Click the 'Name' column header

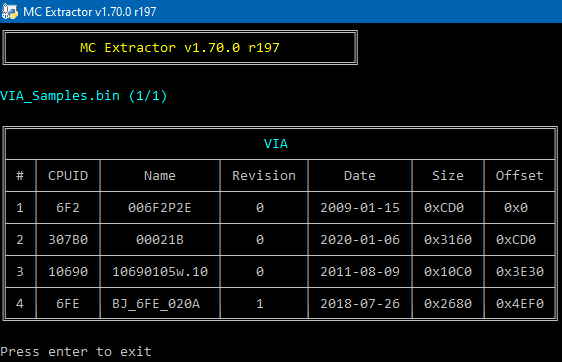pos(160,176)
